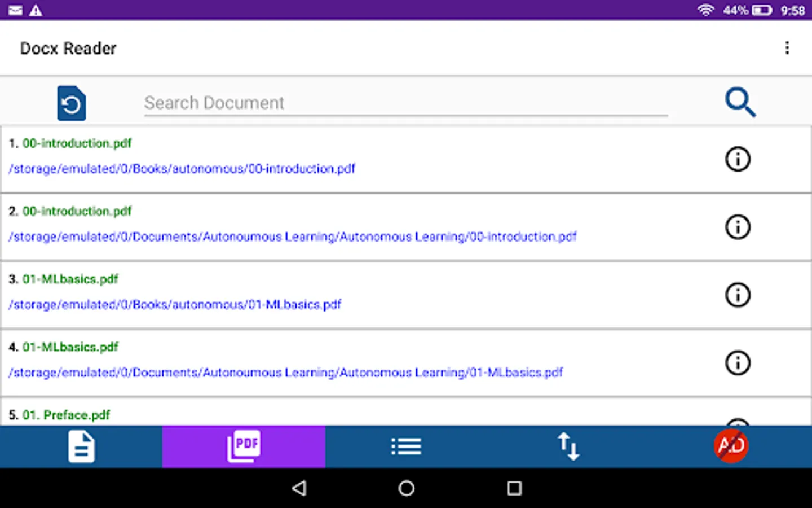Switch to the document files tab
The height and width of the screenshot is (508, 812).
[81, 446]
